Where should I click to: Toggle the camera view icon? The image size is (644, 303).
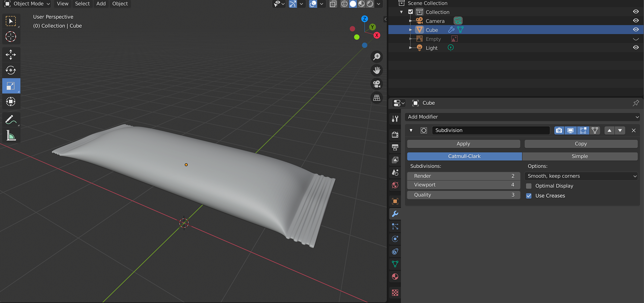tap(377, 84)
